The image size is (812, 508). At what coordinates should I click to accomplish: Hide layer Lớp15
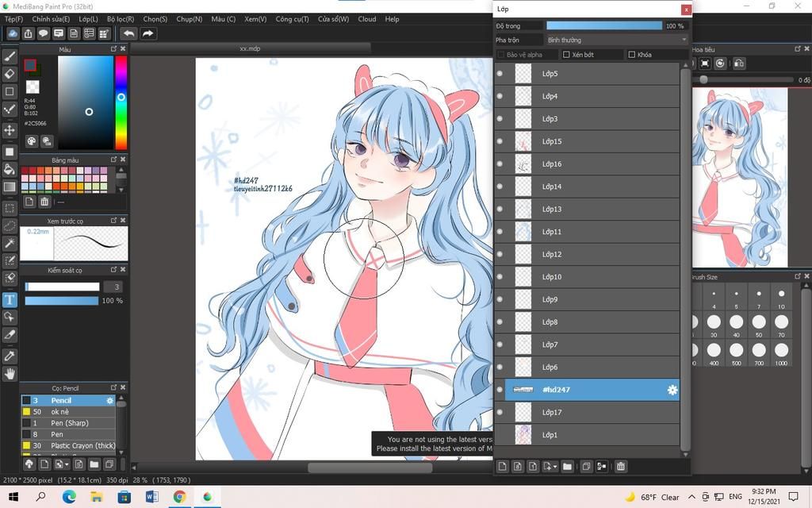point(500,141)
